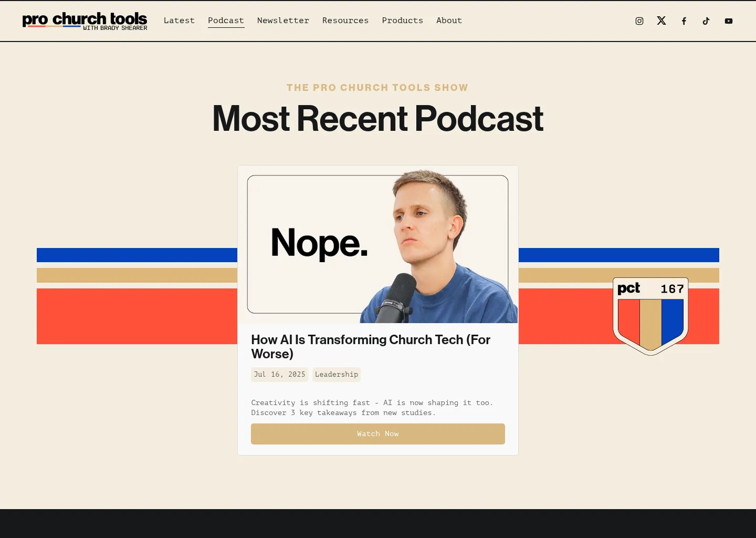Open the Instagram social icon
This screenshot has width=756, height=538.
pos(639,21)
